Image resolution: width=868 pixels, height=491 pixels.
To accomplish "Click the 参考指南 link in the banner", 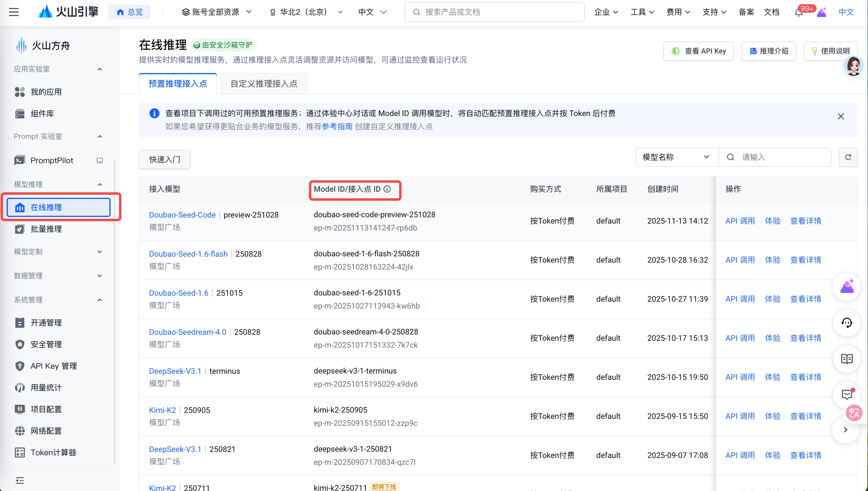I will (x=337, y=127).
